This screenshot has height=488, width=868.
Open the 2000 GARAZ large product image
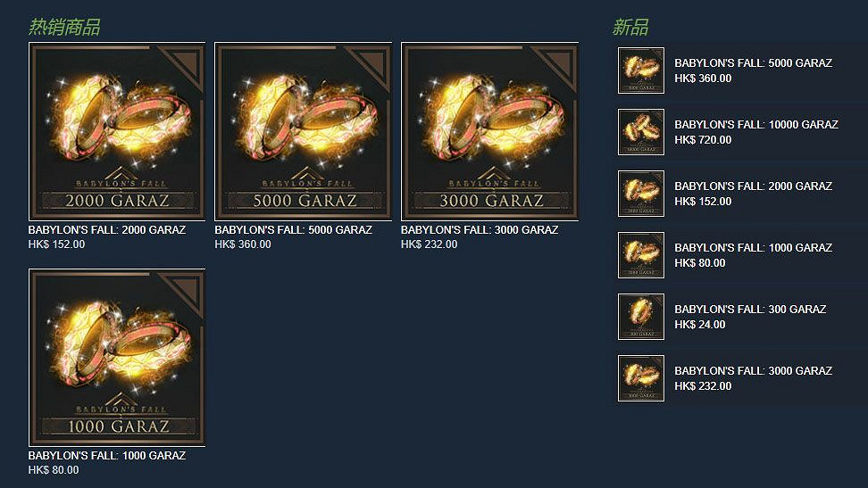click(x=117, y=132)
